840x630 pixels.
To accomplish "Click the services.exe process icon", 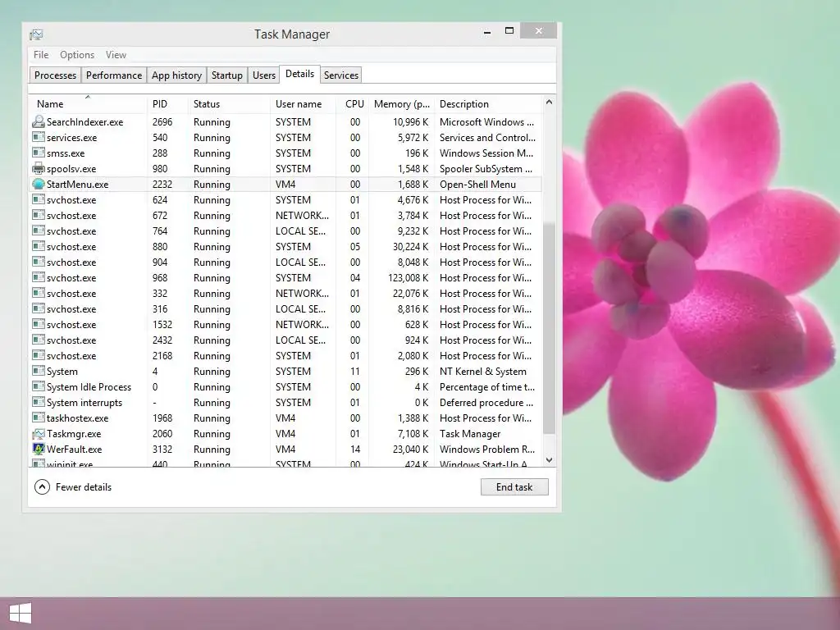I will [x=39, y=137].
